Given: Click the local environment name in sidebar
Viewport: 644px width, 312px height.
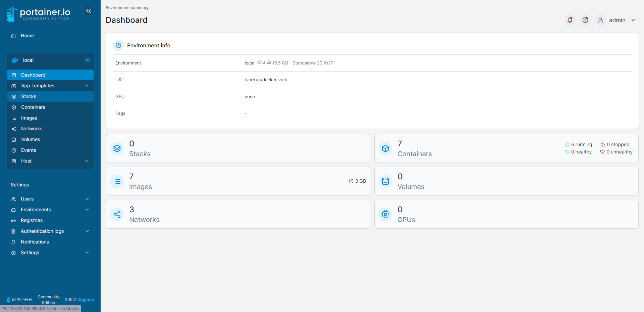Looking at the screenshot, I should [28, 60].
